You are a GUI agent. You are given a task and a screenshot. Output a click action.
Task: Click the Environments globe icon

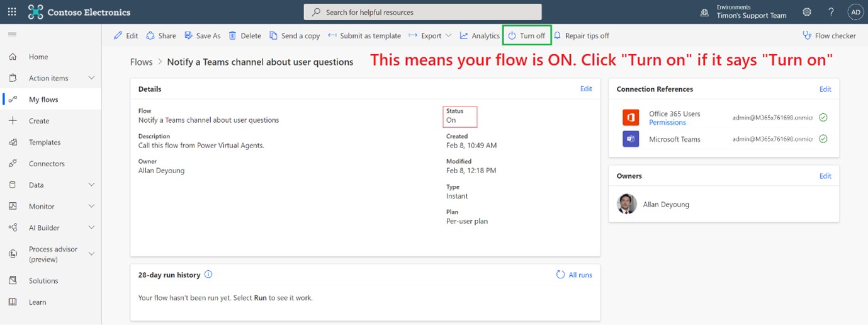point(704,12)
